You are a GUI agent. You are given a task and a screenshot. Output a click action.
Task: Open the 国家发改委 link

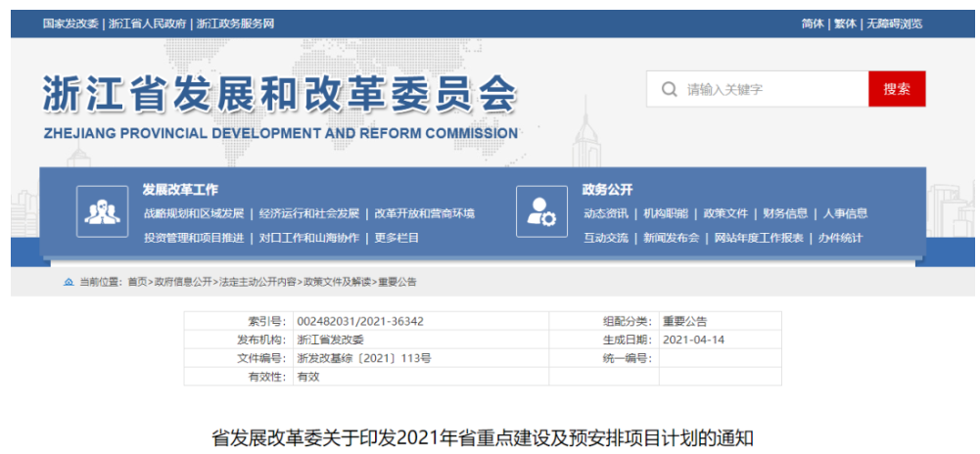[70, 23]
